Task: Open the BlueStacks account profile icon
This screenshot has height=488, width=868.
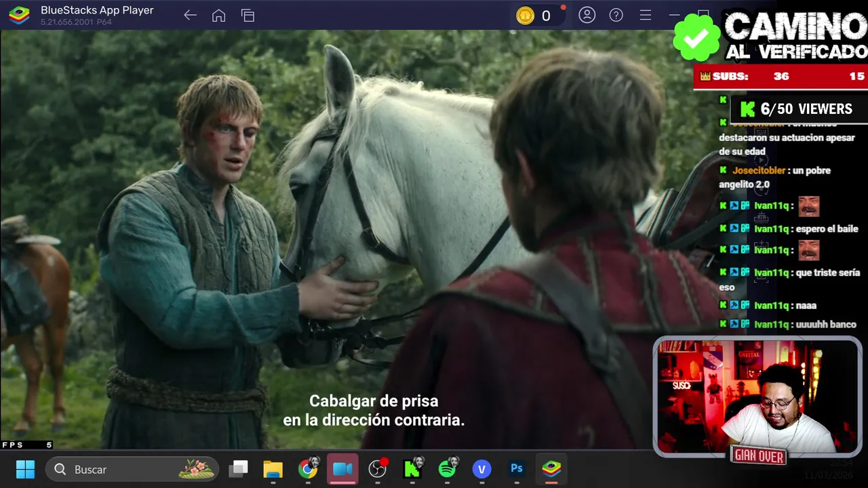Action: pos(587,15)
